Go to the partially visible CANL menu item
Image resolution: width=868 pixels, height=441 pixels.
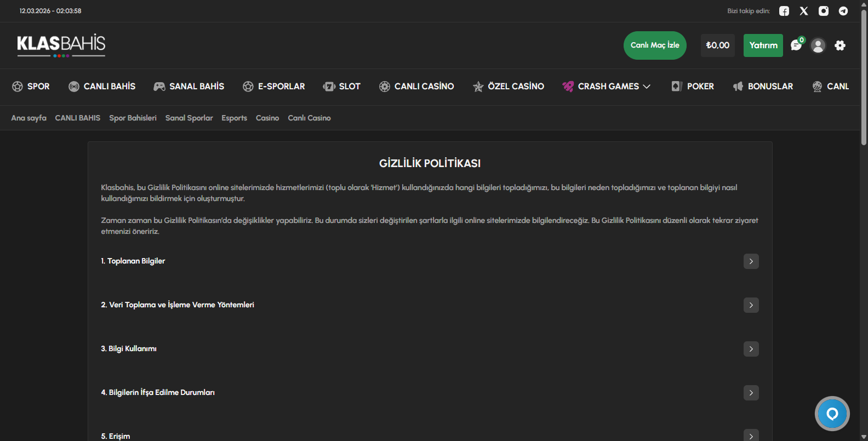coord(831,87)
